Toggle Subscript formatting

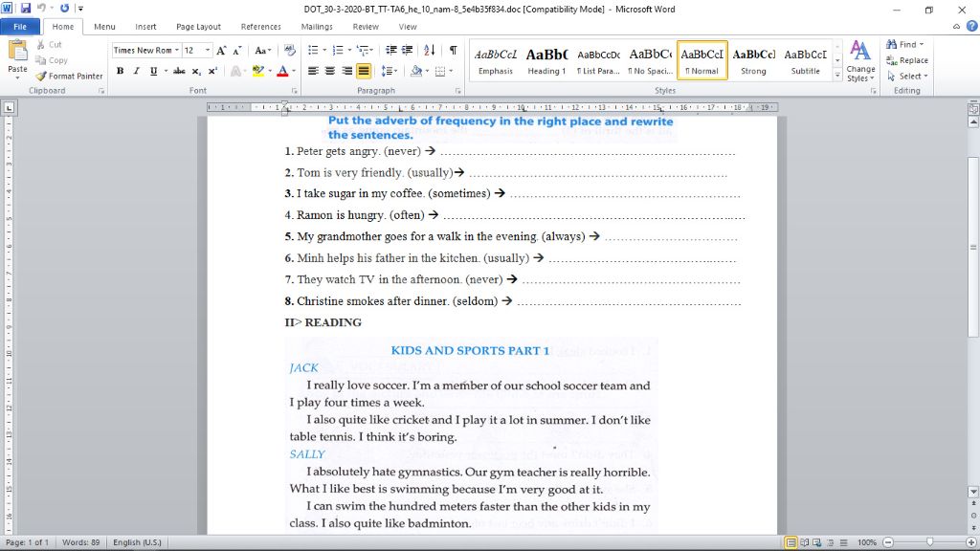[195, 71]
